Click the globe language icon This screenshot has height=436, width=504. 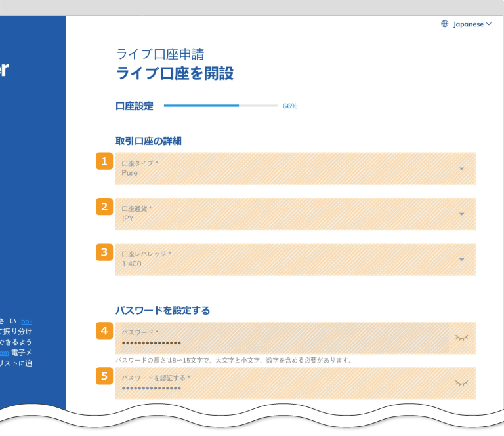pos(444,24)
